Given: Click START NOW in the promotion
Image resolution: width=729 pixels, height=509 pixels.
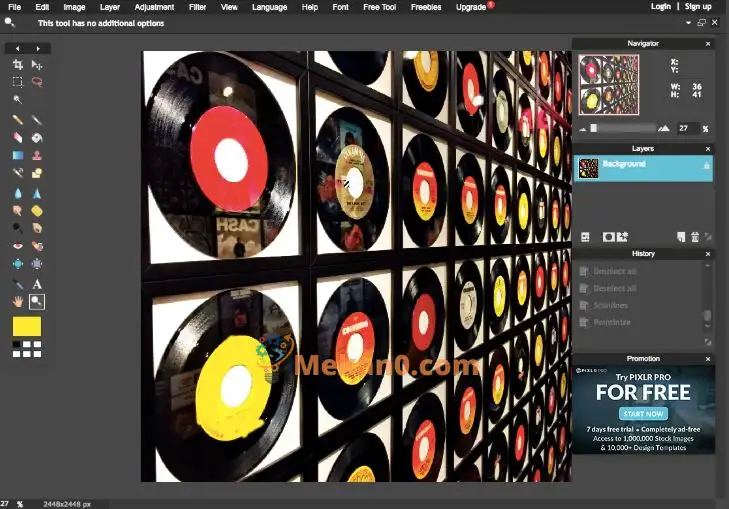Looking at the screenshot, I should (x=643, y=413).
